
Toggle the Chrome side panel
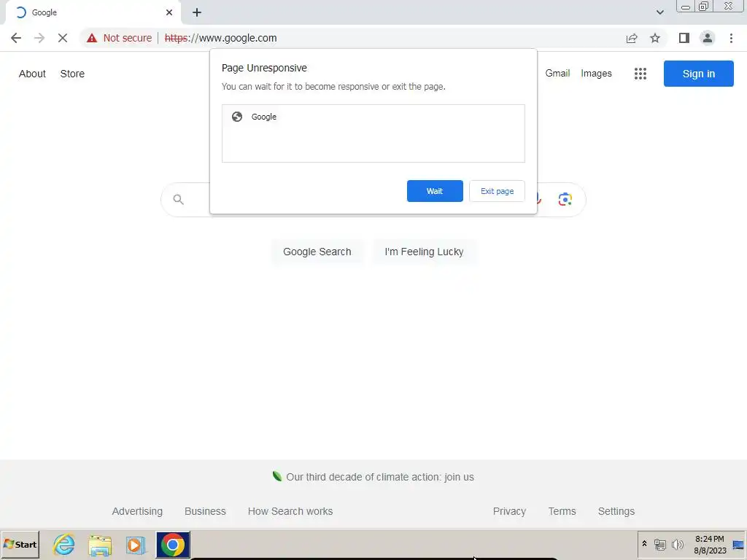pyautogui.click(x=684, y=38)
